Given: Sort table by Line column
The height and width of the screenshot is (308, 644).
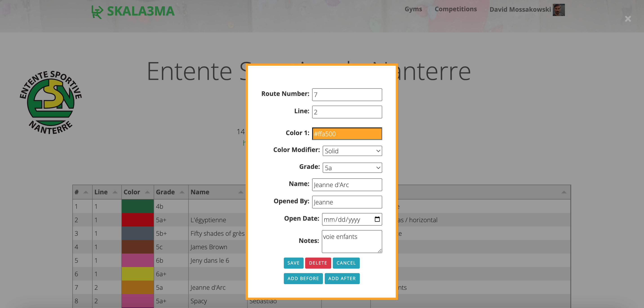Looking at the screenshot, I should [115, 192].
